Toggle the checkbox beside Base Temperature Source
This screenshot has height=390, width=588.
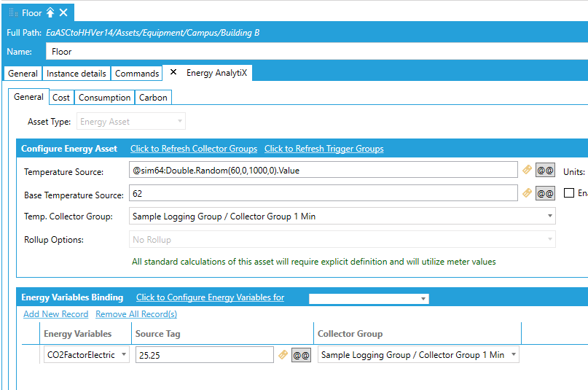(x=569, y=192)
